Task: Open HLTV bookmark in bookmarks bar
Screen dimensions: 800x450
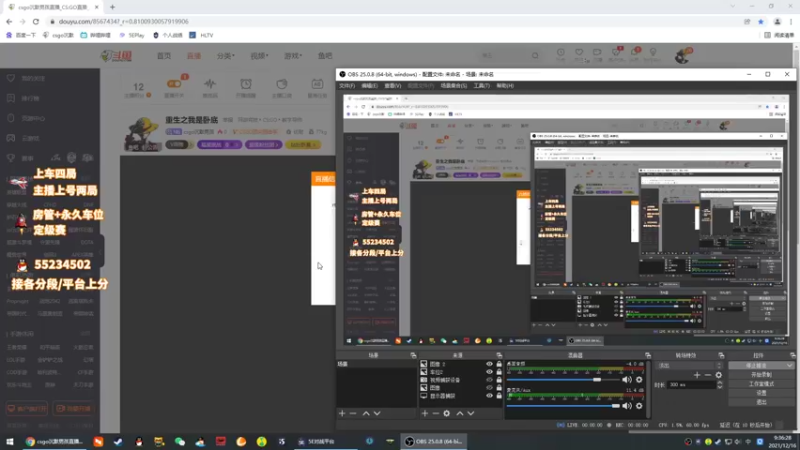Action: (x=202, y=35)
